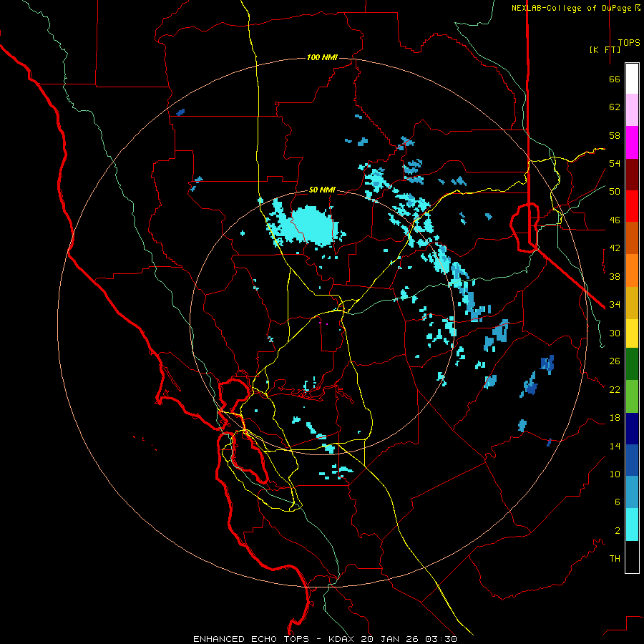Click the 62 legend value
The width and height of the screenshot is (644, 644).
(x=615, y=107)
